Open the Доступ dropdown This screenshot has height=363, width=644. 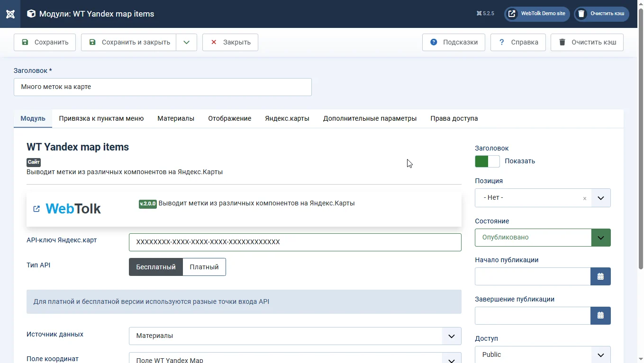tap(543, 354)
